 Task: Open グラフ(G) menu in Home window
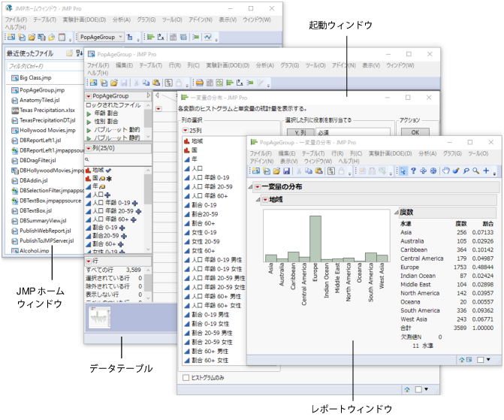click(146, 20)
